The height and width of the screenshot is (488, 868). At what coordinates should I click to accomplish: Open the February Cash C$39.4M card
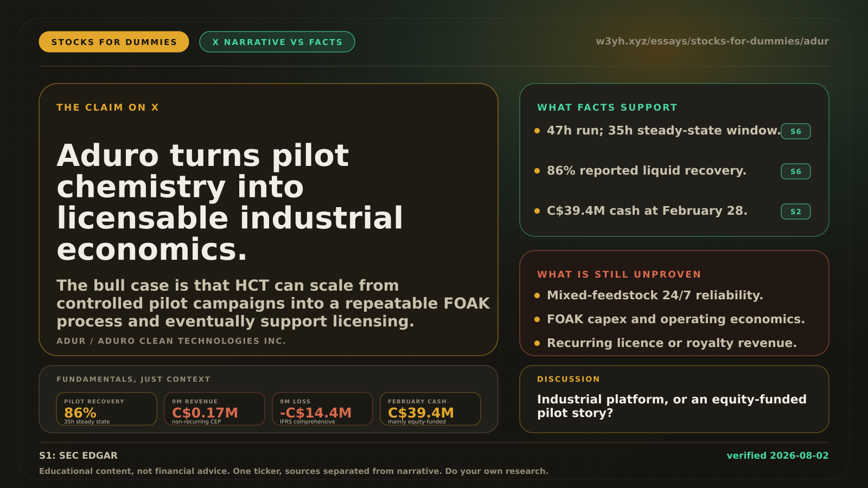point(430,409)
